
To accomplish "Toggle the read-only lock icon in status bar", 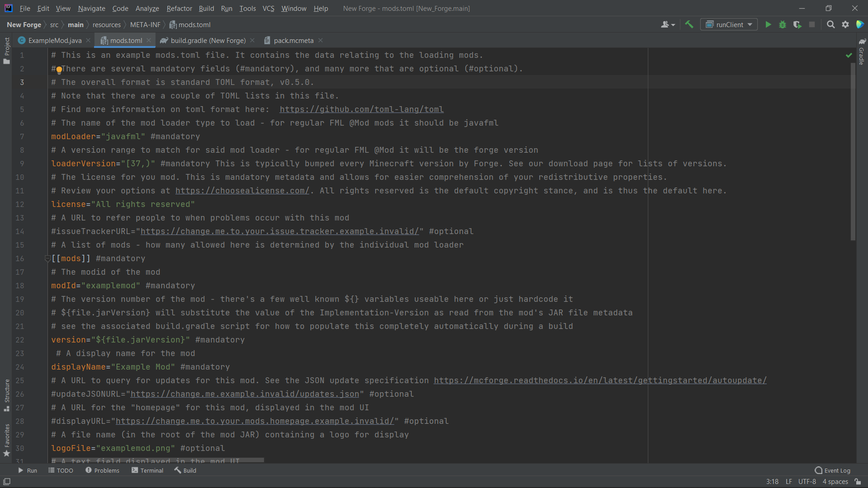I will [x=858, y=482].
